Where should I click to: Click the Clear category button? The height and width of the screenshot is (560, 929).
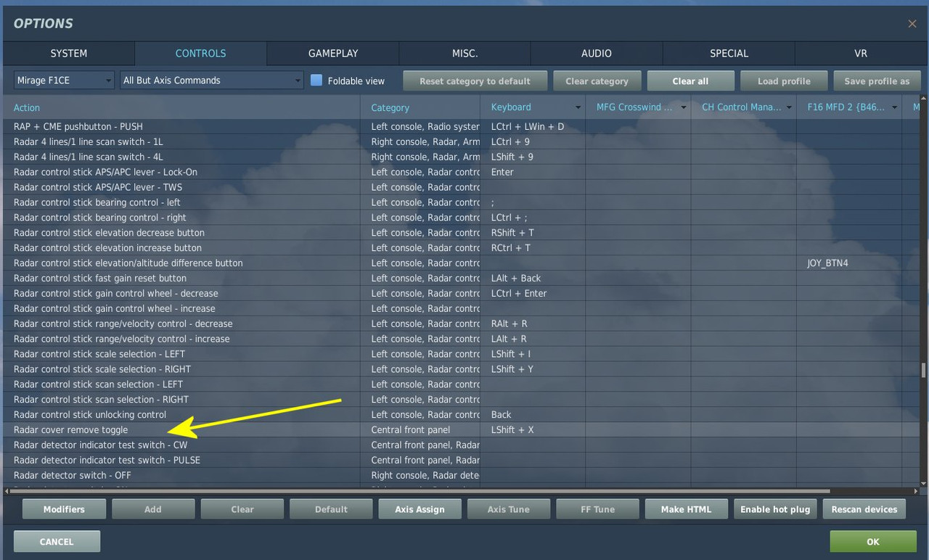597,81
